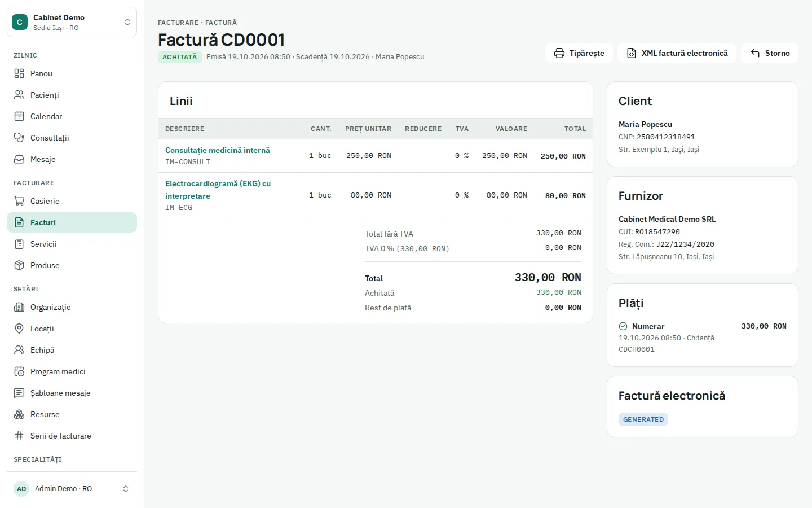Click the Panou dashboard icon
The width and height of the screenshot is (812, 508).
(19, 73)
